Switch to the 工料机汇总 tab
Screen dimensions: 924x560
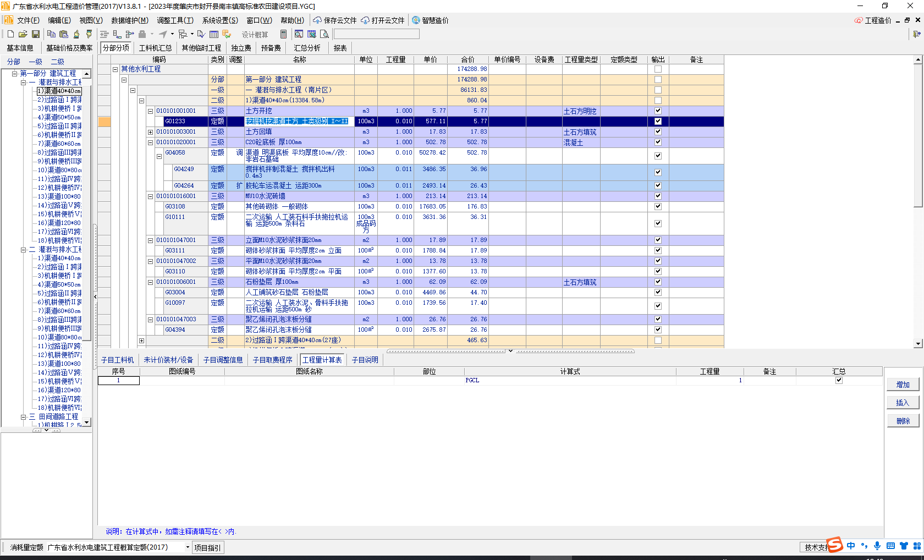pyautogui.click(x=156, y=48)
